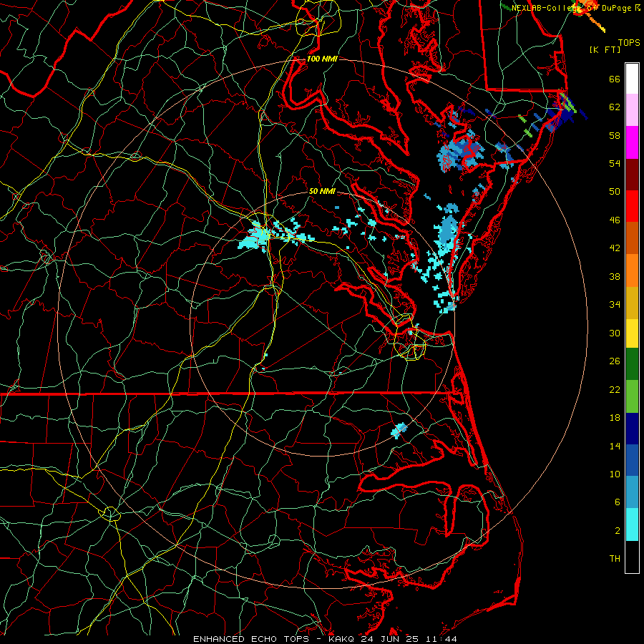This screenshot has width=644, height=644.
Task: Click the "34" scale label
Action: pyautogui.click(x=615, y=305)
